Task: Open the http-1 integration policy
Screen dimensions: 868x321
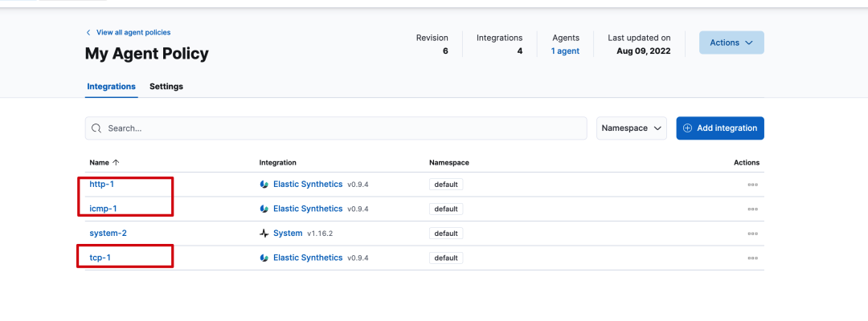Action: click(x=101, y=185)
